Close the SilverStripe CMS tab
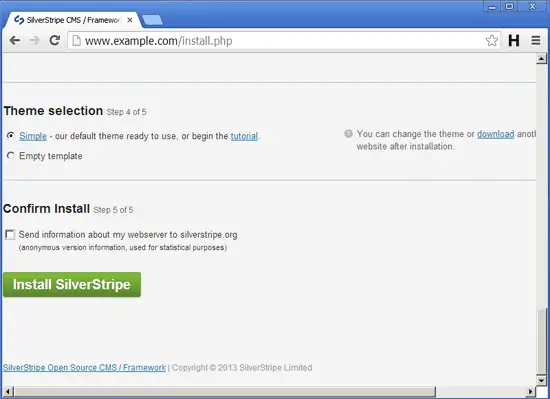Screen dimensions: 550x399 [130, 20]
